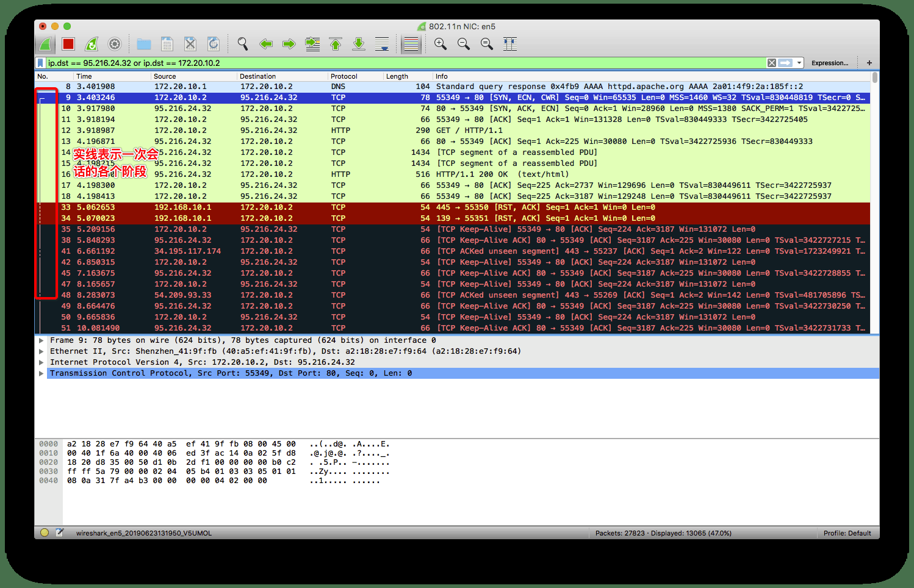The height and width of the screenshot is (588, 914).
Task: Select packet 51 Keep-Alive ACK row
Action: tap(453, 328)
